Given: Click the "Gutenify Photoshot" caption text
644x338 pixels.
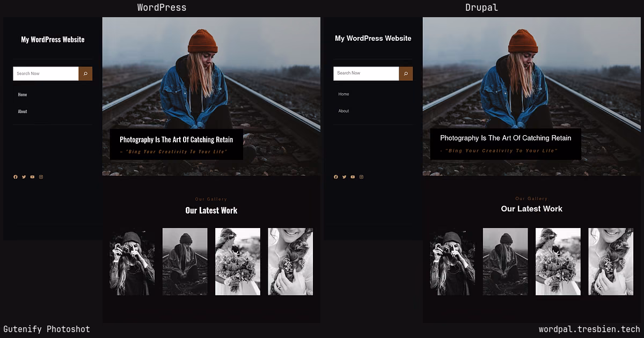Looking at the screenshot, I should 47,329.
